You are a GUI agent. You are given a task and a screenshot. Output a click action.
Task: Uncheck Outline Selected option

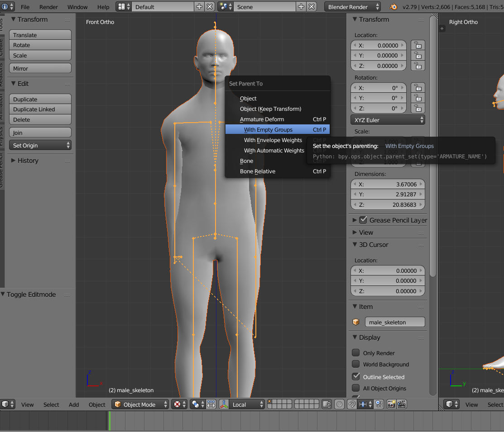tap(356, 376)
